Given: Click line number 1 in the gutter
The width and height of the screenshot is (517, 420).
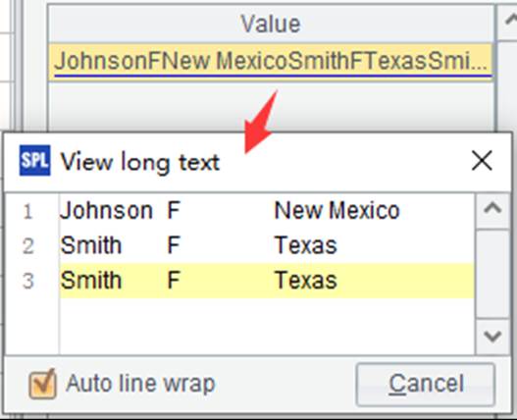Looking at the screenshot, I should [x=28, y=212].
